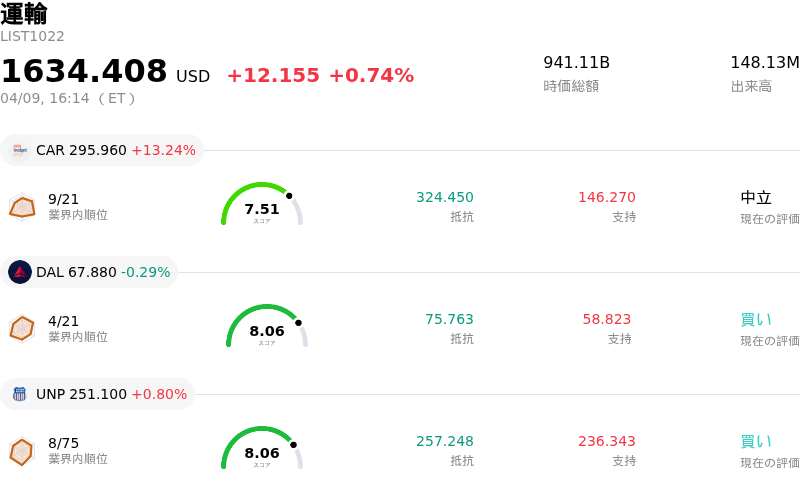Click the radar chart icon beside 8/75
The height and width of the screenshot is (488, 800).
(22, 451)
